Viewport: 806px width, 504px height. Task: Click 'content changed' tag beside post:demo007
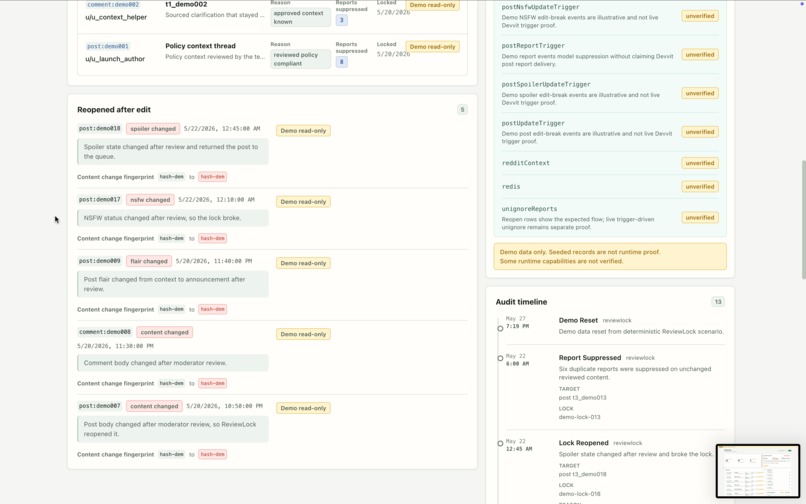pos(154,406)
